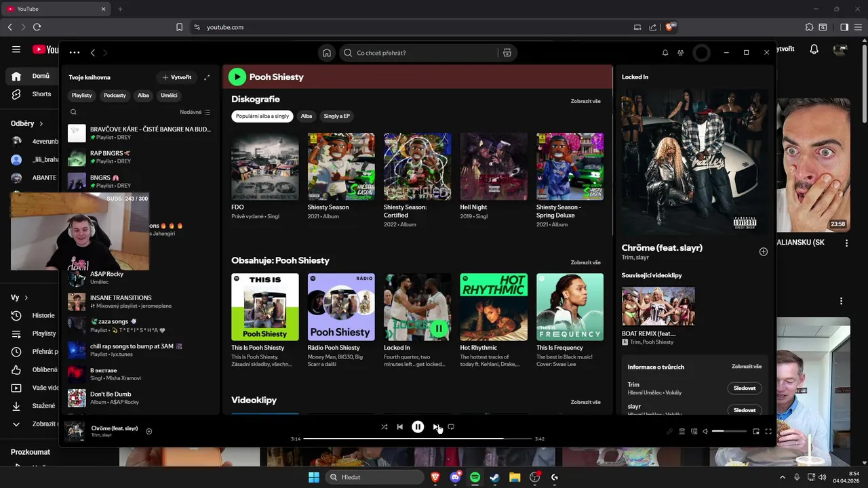Open the Browse icon beside search field
Viewport: 868px width, 488px height.
coord(507,53)
